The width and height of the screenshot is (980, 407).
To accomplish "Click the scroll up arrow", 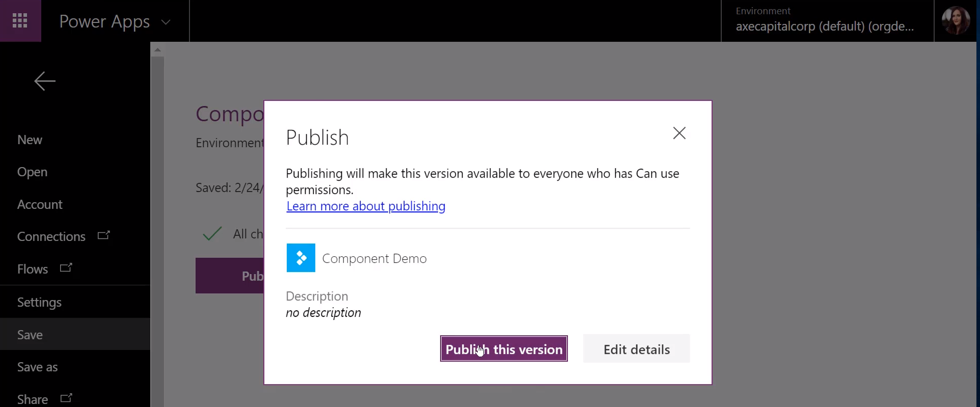I will point(157,50).
